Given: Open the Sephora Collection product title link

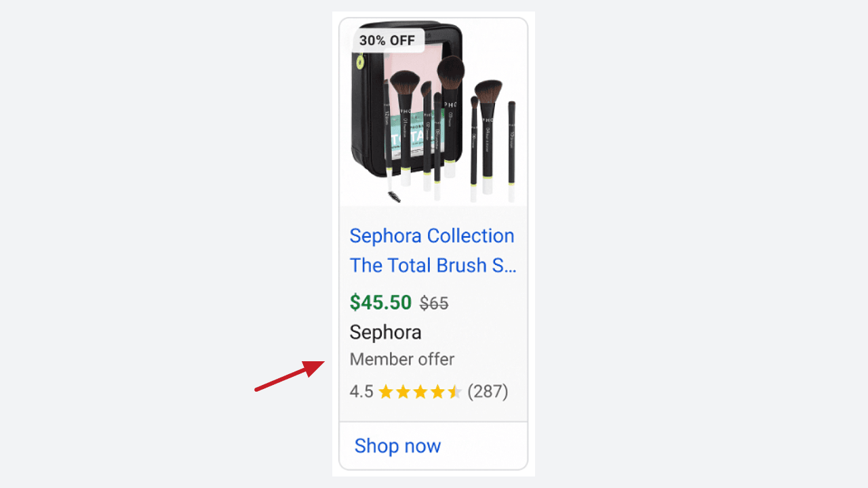Looking at the screenshot, I should pyautogui.click(x=432, y=236).
